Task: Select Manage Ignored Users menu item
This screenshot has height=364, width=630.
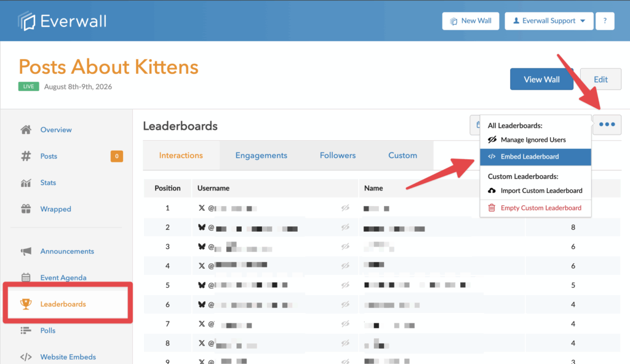Action: pos(536,140)
